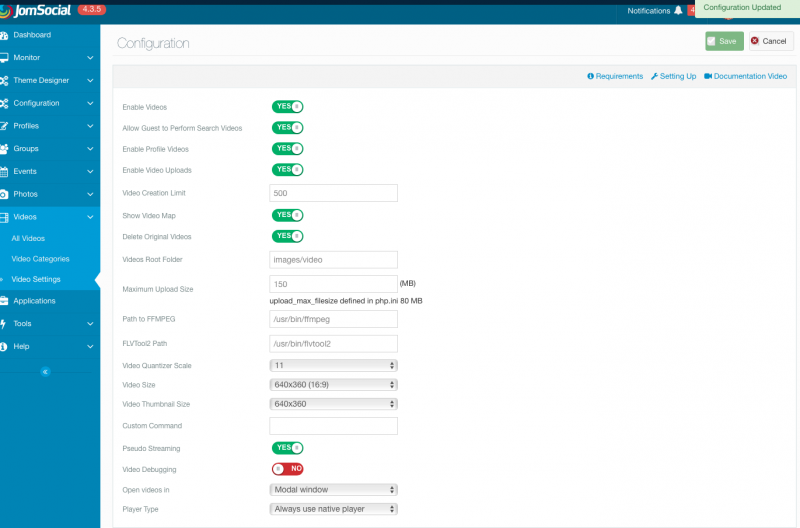Click the info icon beside Requirements
Image resolution: width=800 pixels, height=528 pixels.
tap(590, 76)
